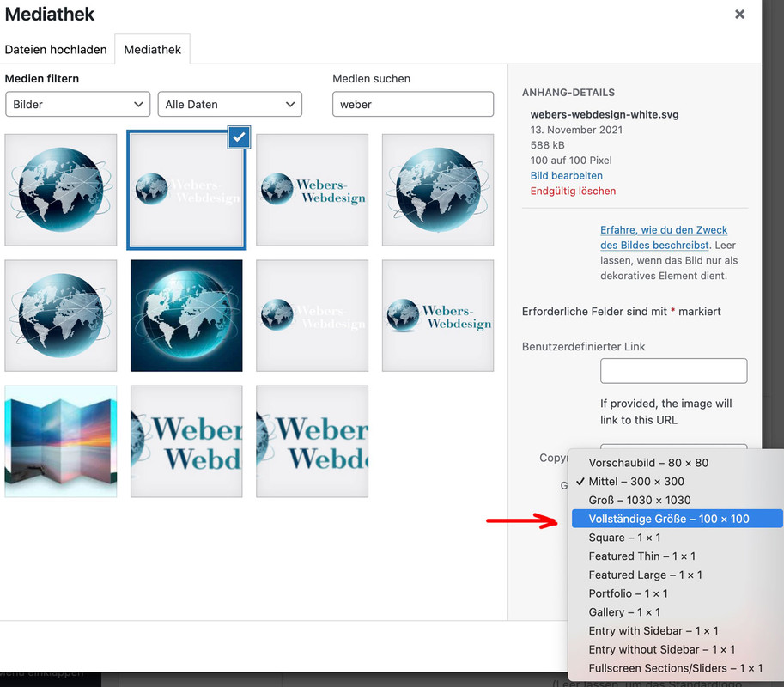Open Bild bearbeiten link

566,175
